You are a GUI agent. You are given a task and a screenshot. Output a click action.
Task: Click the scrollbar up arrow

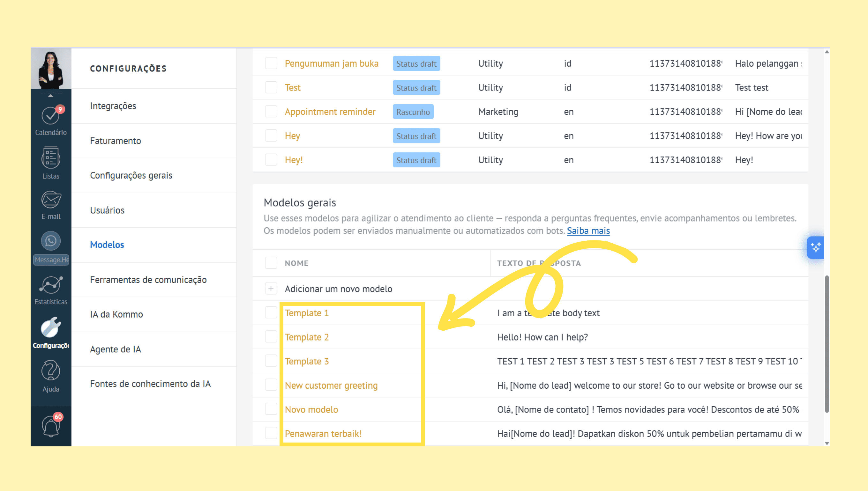[827, 52]
